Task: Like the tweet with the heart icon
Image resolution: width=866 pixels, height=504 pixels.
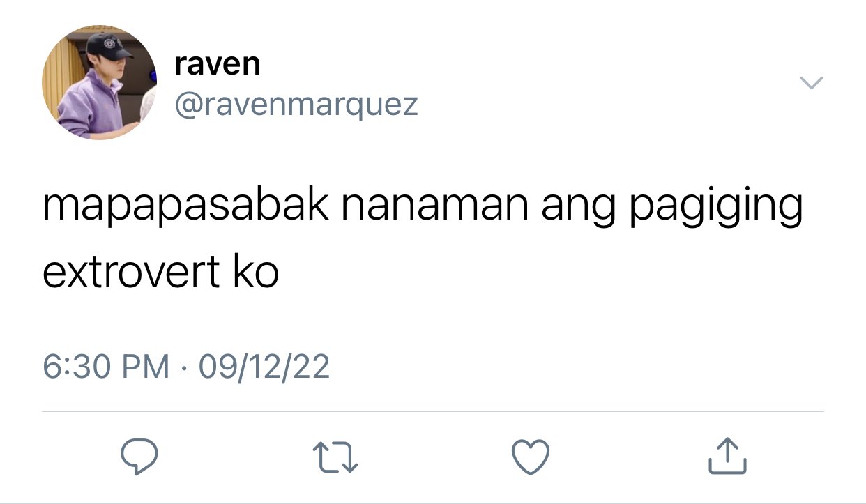Action: [531, 457]
